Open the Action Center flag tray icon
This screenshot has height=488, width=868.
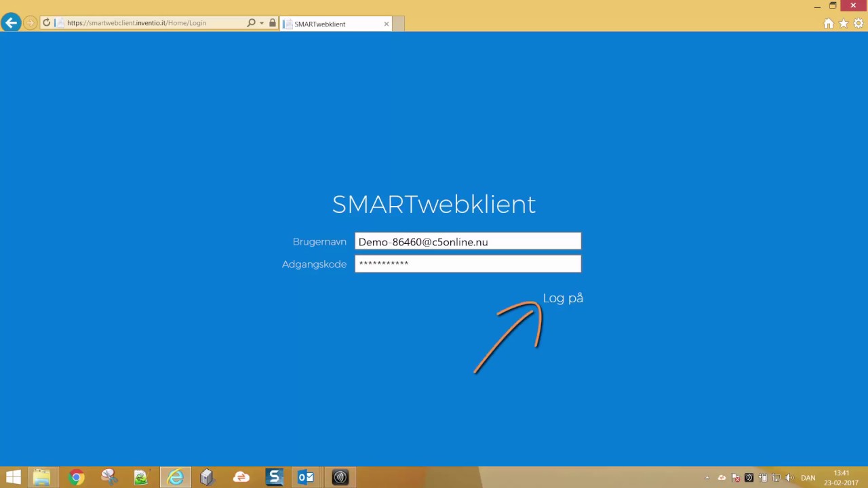[x=736, y=478]
